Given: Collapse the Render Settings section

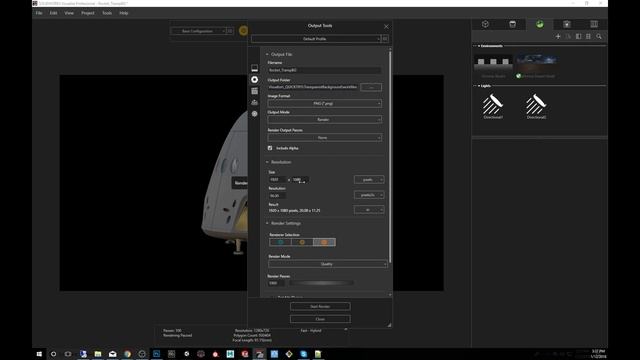Looking at the screenshot, I should coord(267,223).
